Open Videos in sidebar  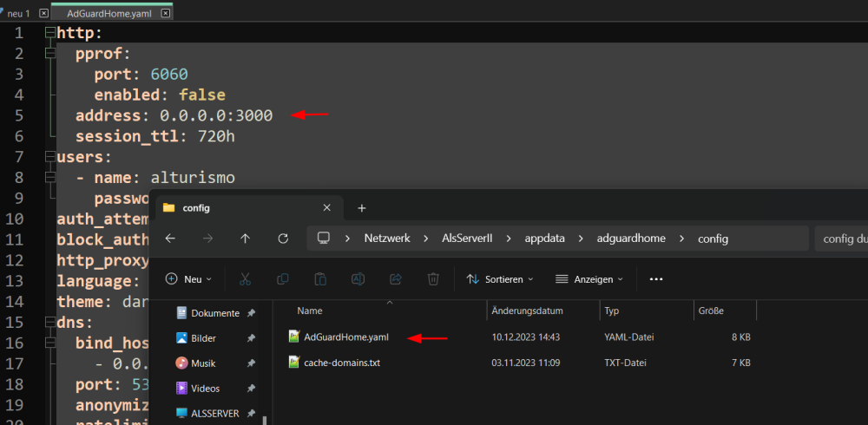click(206, 389)
